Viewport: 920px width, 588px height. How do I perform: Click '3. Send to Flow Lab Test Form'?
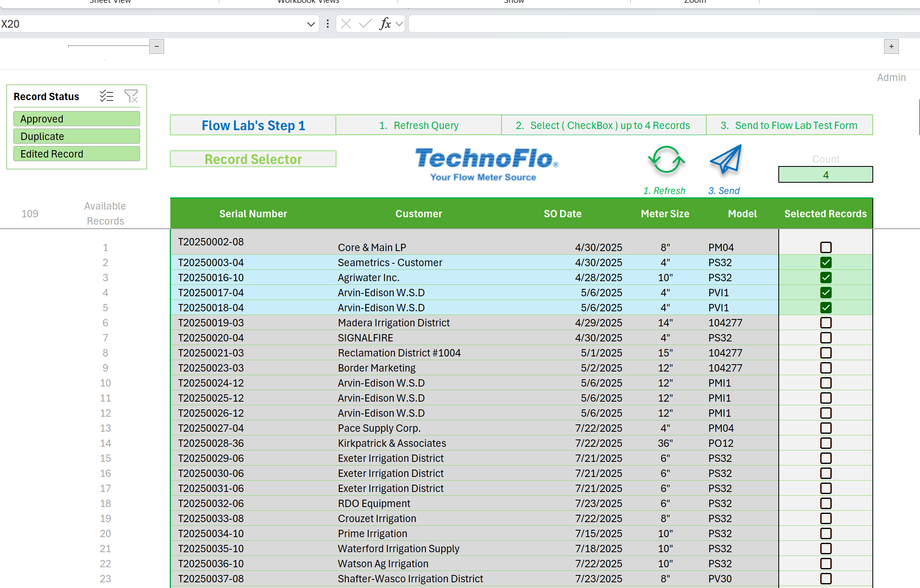pyautogui.click(x=789, y=125)
